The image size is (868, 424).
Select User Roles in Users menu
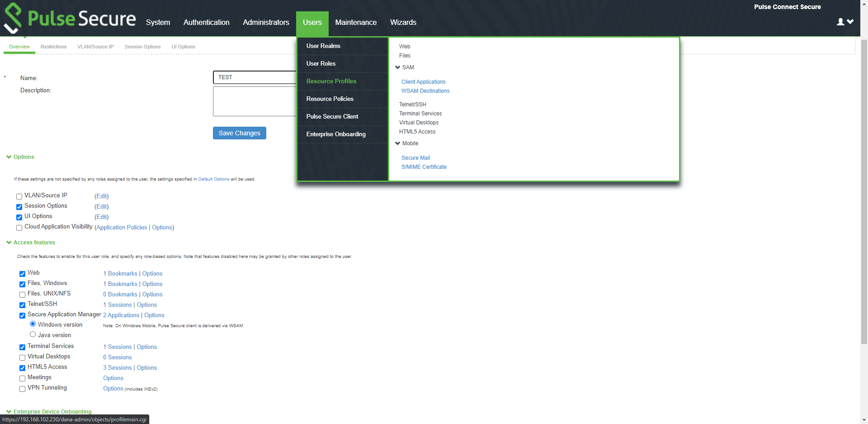[343, 64]
